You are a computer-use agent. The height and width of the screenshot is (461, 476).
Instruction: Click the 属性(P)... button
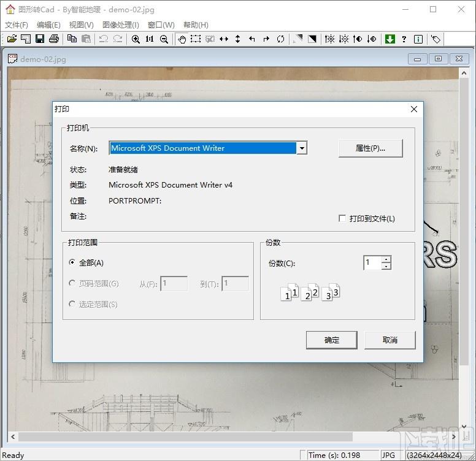point(370,148)
